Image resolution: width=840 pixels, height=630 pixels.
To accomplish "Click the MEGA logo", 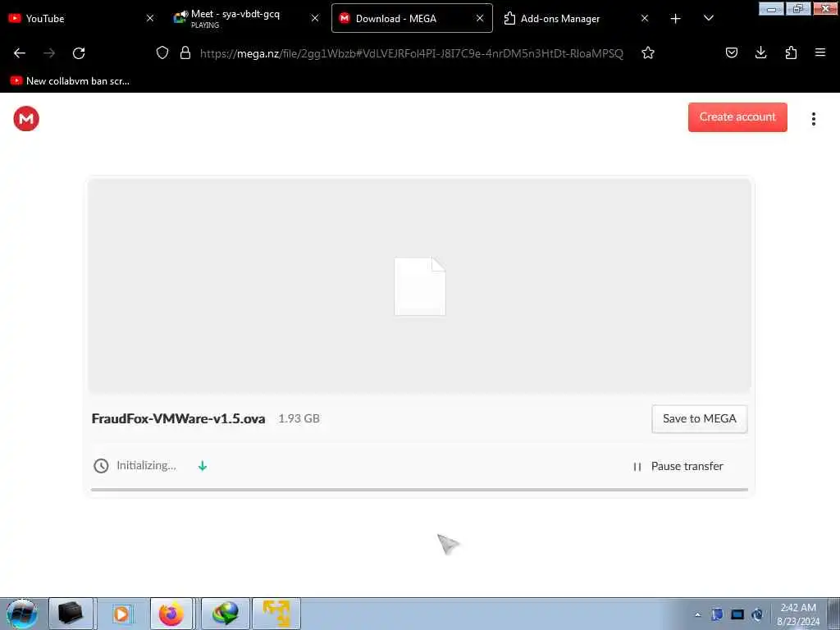I will [x=26, y=118].
